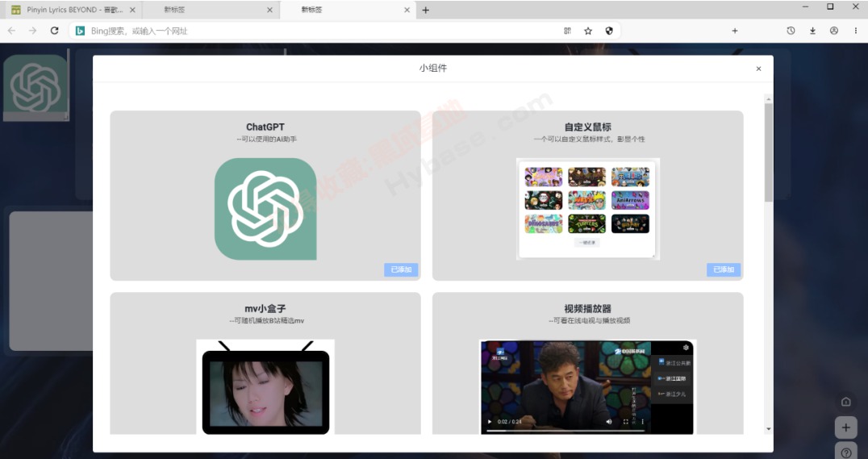The width and height of the screenshot is (868, 459).
Task: Click the video preview progress bar
Action: (x=565, y=430)
